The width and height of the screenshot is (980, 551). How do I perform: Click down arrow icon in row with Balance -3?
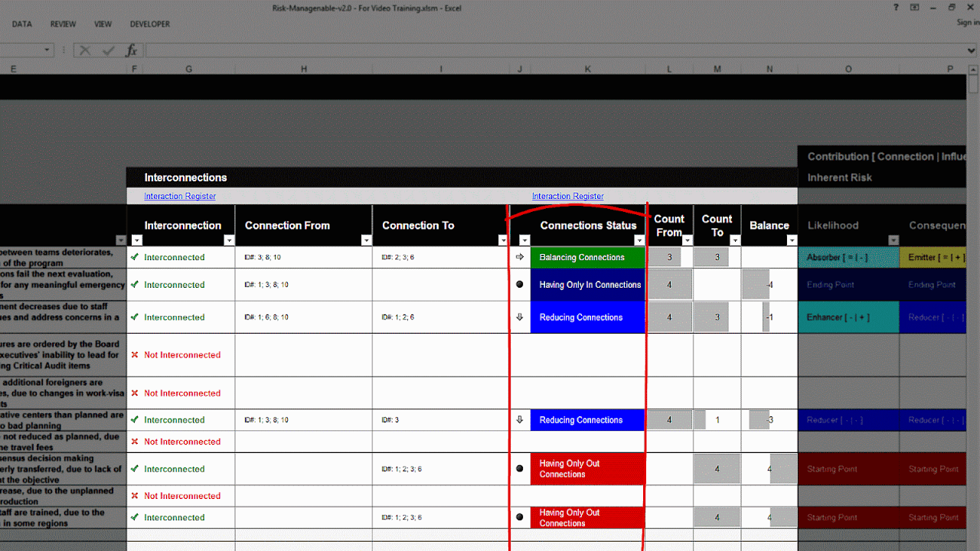coord(520,420)
